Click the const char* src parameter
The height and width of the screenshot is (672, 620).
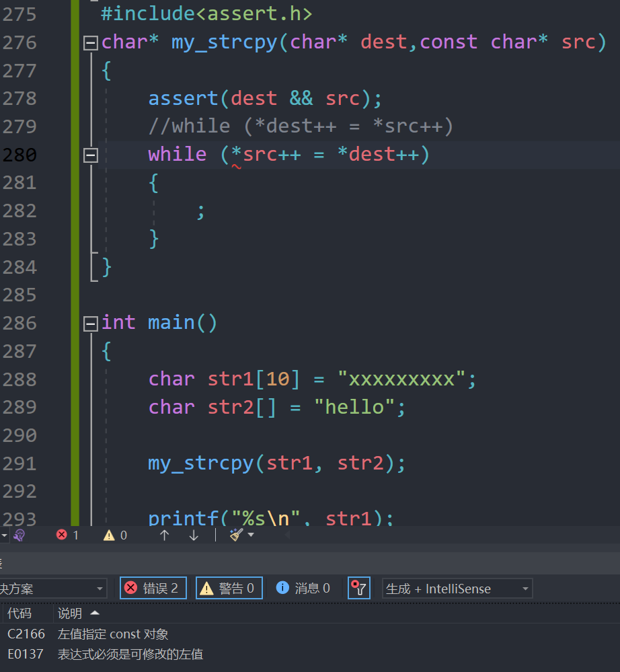point(508,43)
